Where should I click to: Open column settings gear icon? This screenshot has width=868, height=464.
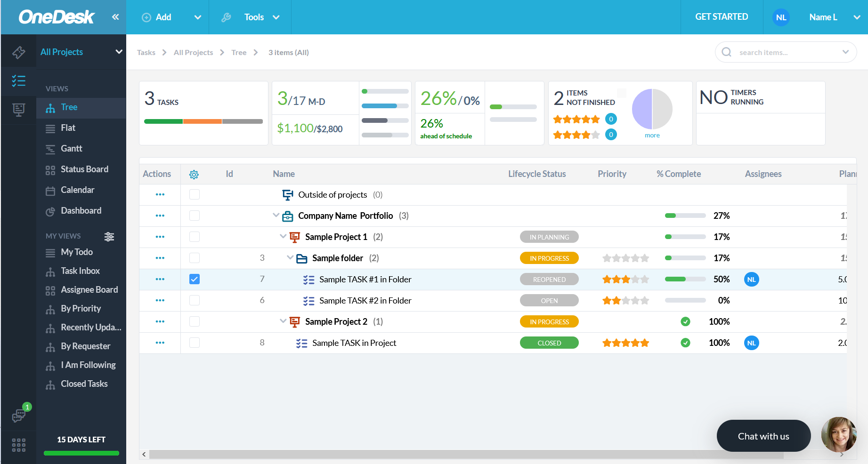point(194,175)
